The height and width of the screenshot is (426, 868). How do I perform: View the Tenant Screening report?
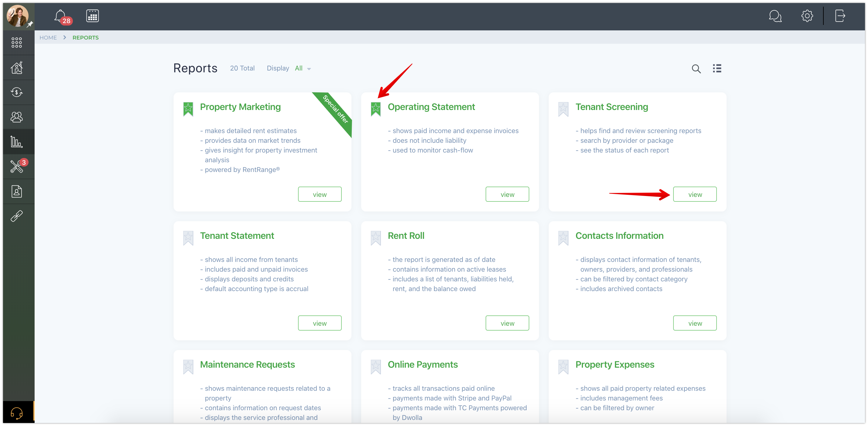pyautogui.click(x=695, y=194)
